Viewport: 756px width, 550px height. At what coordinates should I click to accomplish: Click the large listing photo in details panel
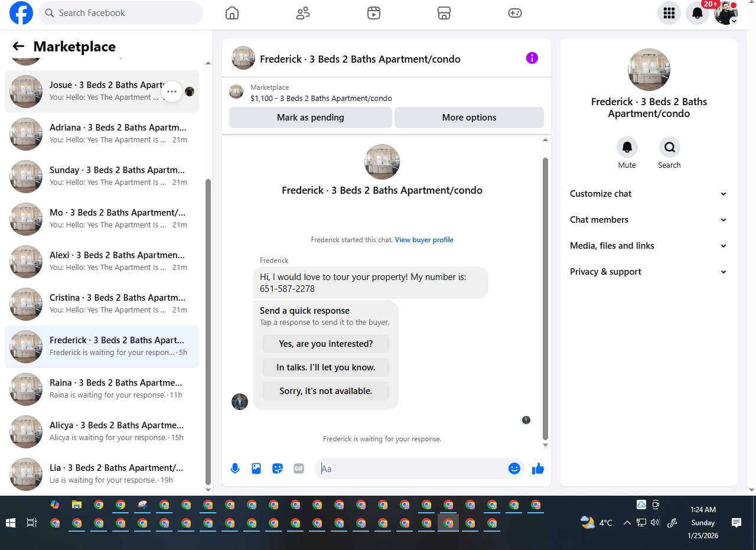point(649,70)
